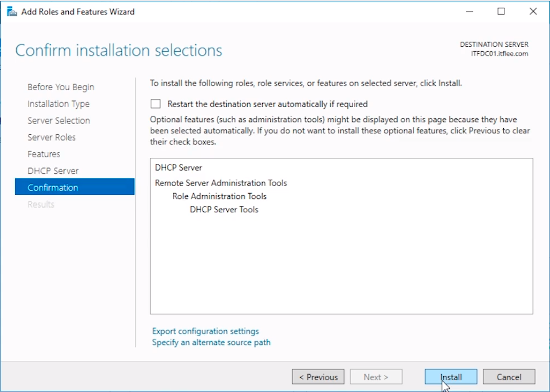Enable automatic restart of destination server
This screenshot has height=392, width=550.
(155, 104)
